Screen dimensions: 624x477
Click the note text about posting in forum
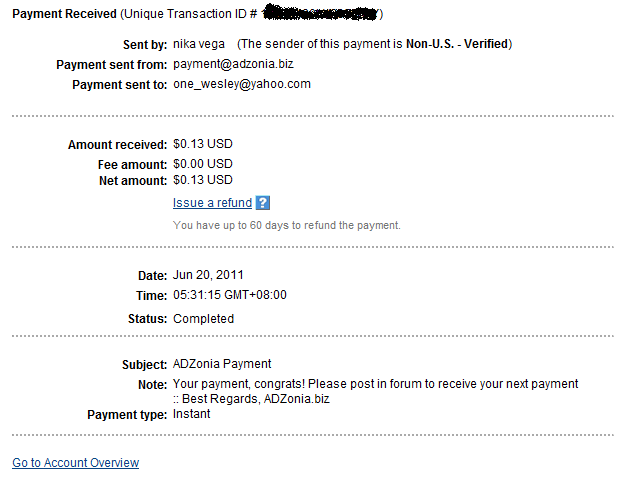coord(375,384)
